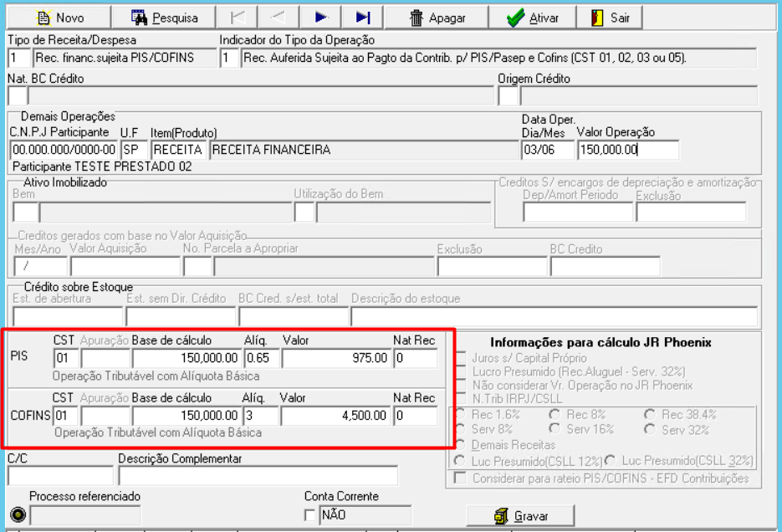Select Rec 8% radio option
The image size is (782, 532).
(x=555, y=414)
